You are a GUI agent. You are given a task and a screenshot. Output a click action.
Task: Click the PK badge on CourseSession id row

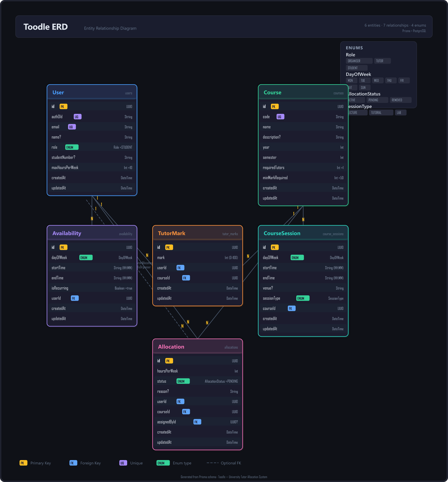coord(275,248)
